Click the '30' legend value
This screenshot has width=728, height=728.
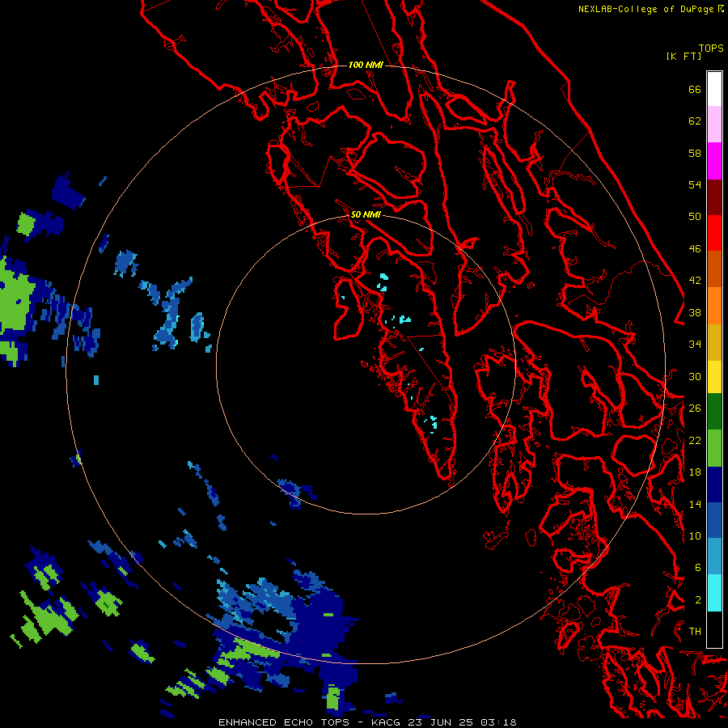695,376
